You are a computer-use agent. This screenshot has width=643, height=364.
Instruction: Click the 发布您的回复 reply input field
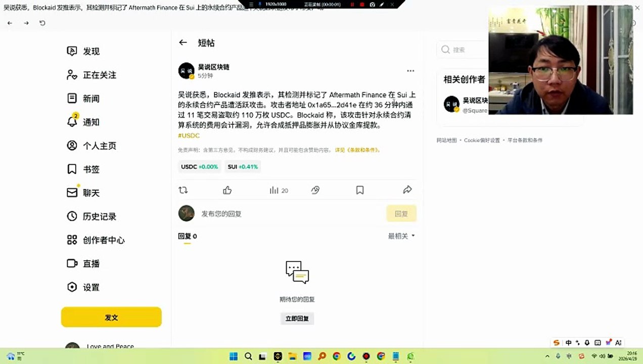(x=291, y=214)
